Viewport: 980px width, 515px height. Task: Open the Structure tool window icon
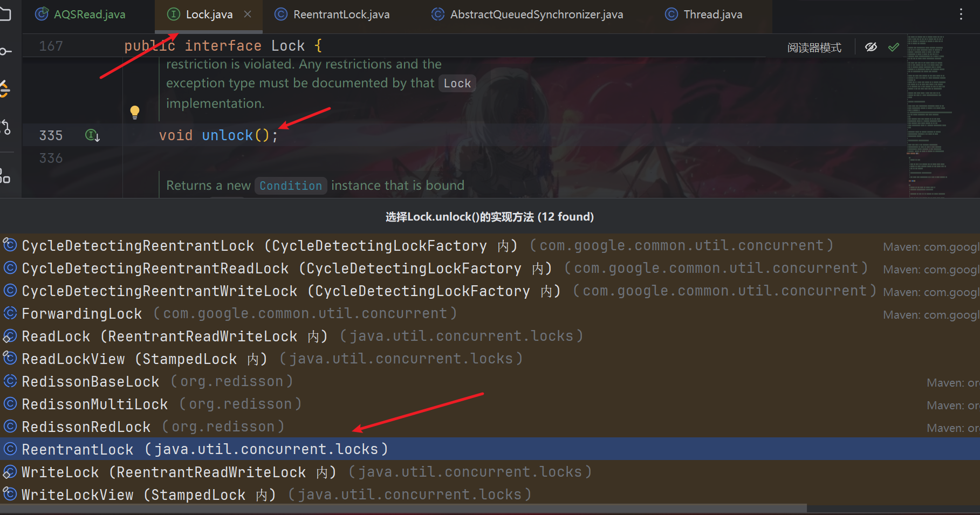click(x=5, y=176)
